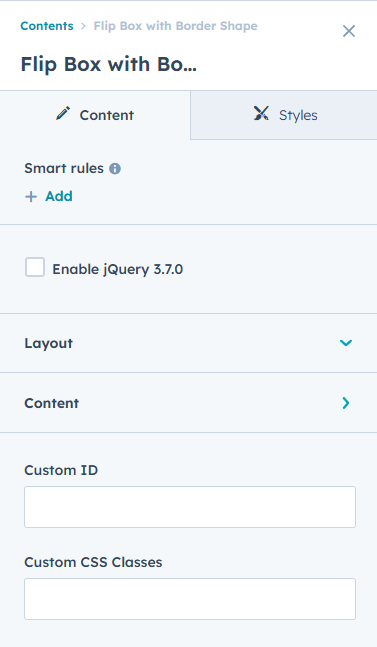Tick the Enable jQuery 3.7.0 checkbox
The image size is (377, 647).
pos(35,267)
